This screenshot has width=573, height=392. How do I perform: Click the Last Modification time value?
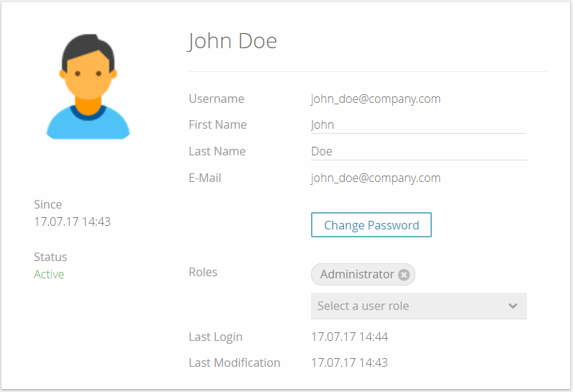[350, 363]
